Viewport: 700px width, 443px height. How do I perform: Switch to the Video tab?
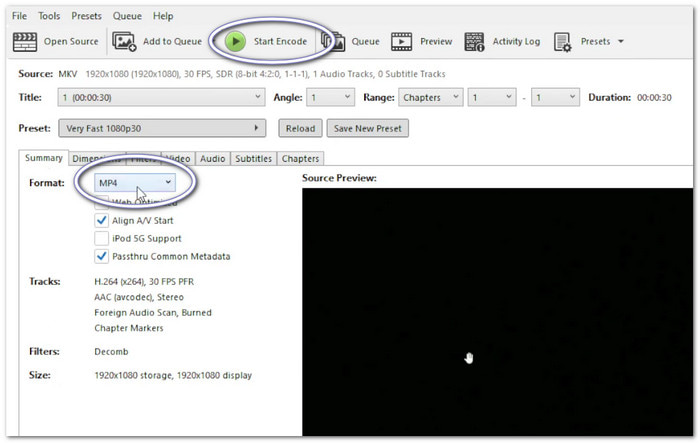[178, 159]
